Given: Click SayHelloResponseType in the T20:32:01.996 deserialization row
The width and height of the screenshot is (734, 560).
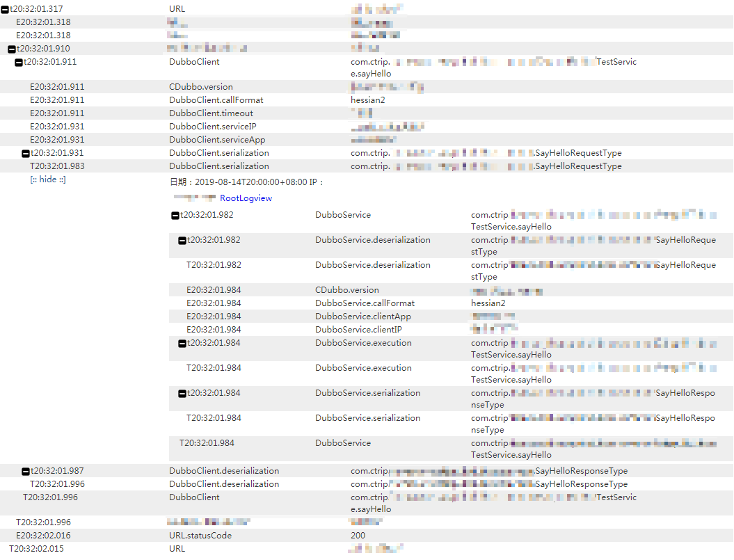Looking at the screenshot, I should coord(582,483).
